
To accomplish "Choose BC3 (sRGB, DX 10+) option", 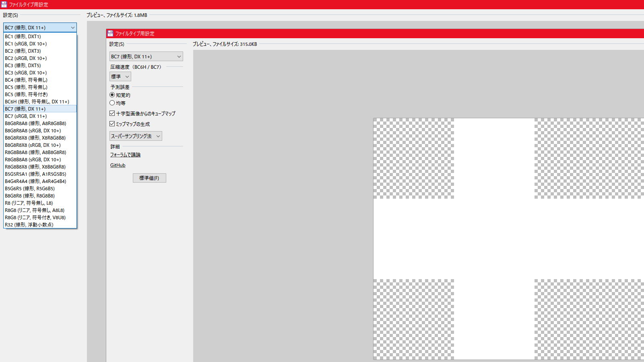I will pos(40,72).
